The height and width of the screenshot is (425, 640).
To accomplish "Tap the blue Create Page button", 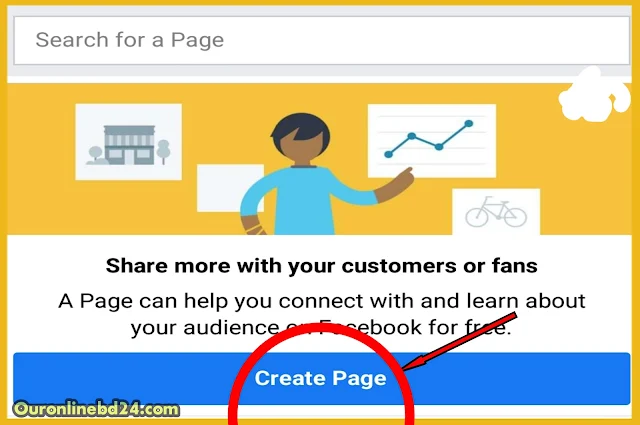I will (322, 378).
